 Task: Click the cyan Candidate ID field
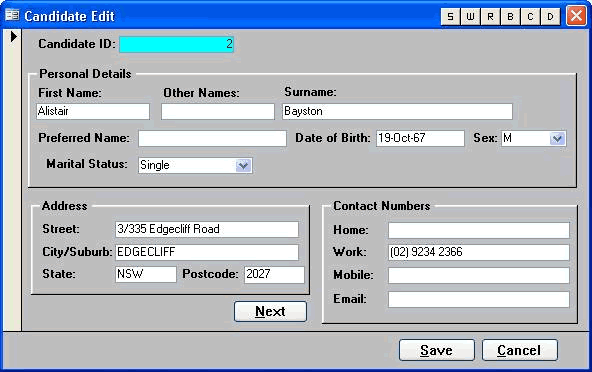[x=177, y=44]
